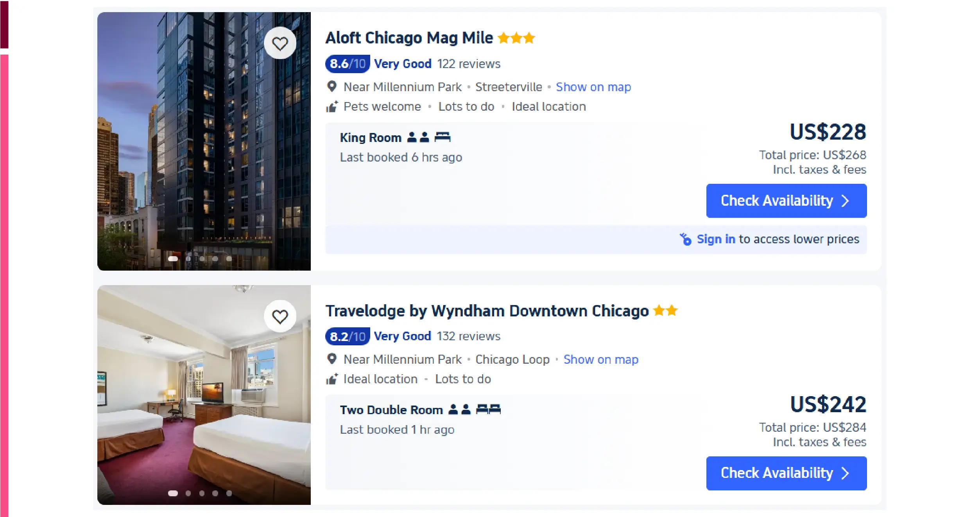980x517 pixels.
Task: Click the king bed icon for King Room
Action: pyautogui.click(x=443, y=137)
